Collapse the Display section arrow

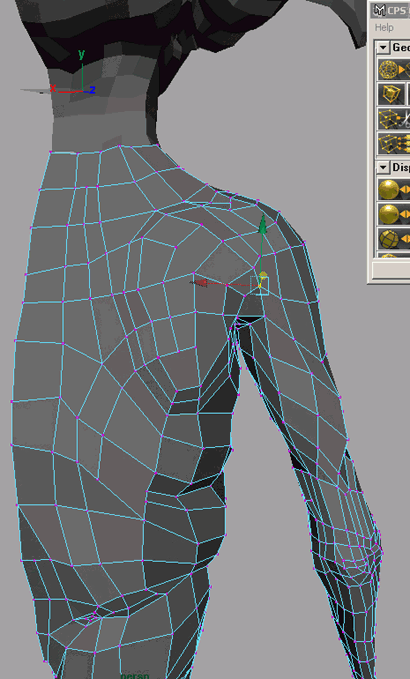(x=383, y=167)
